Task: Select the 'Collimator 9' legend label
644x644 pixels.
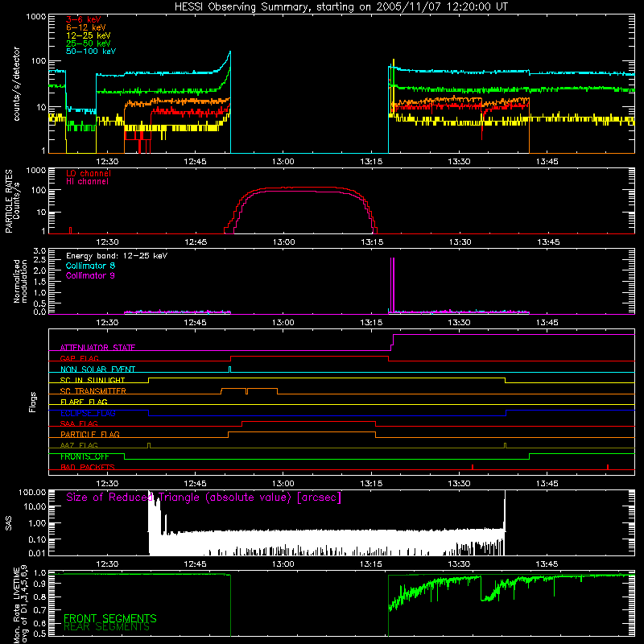Action: pos(90,275)
